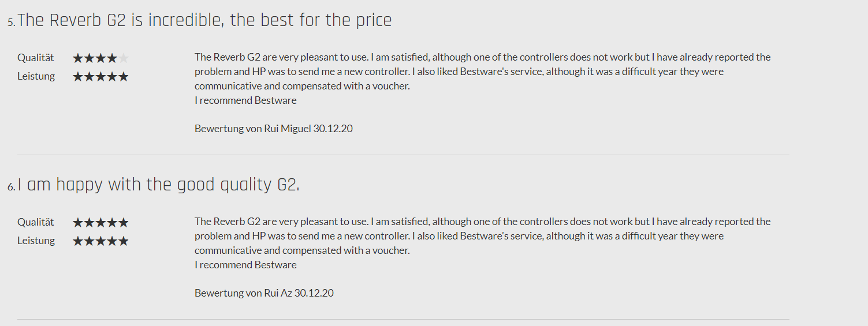Viewport: 868px width, 326px height.
Task: Click the first Qualität star in Rui Miguel's review
Action: pos(78,58)
